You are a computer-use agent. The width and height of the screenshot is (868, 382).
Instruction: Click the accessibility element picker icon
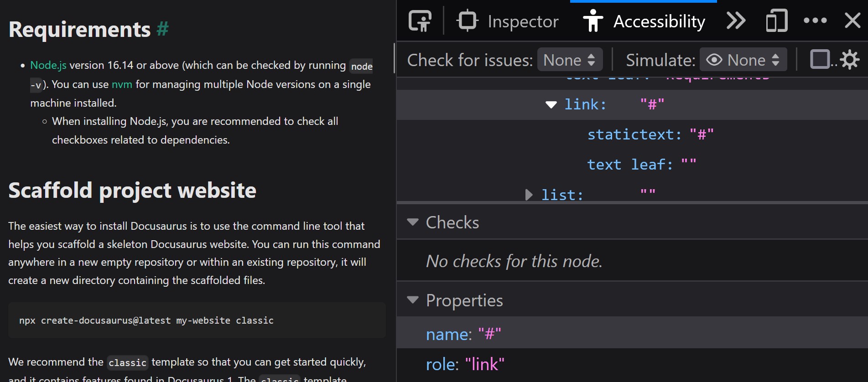[420, 21]
